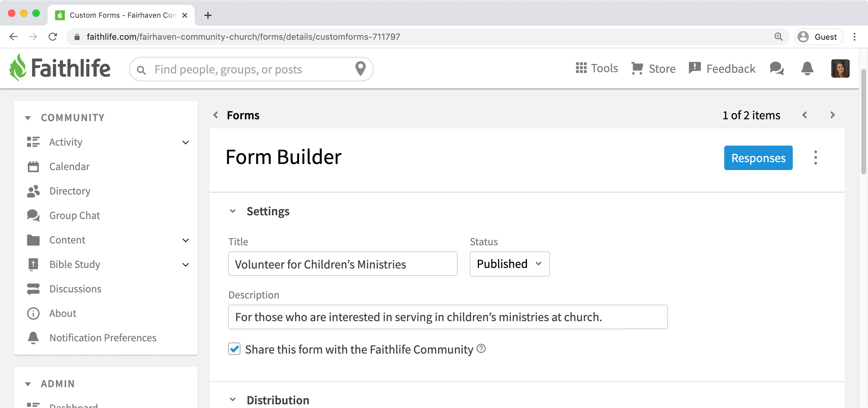
Task: Open the Published status dropdown
Action: click(510, 264)
